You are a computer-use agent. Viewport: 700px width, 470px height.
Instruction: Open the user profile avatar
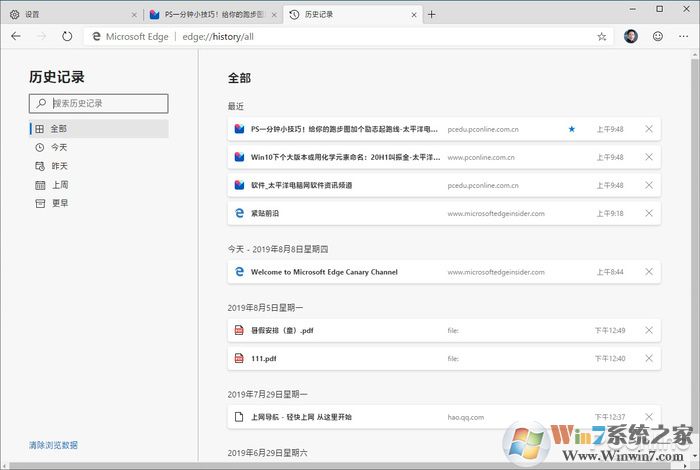pyautogui.click(x=631, y=36)
